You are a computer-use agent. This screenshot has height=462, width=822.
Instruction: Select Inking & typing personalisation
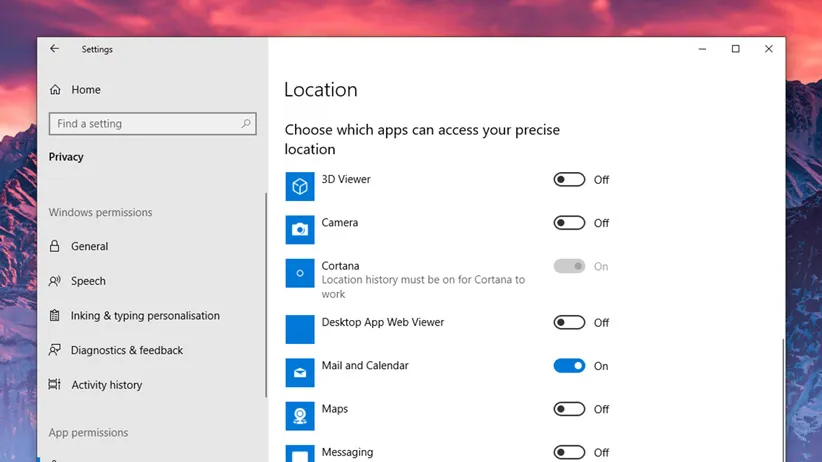[x=144, y=316]
